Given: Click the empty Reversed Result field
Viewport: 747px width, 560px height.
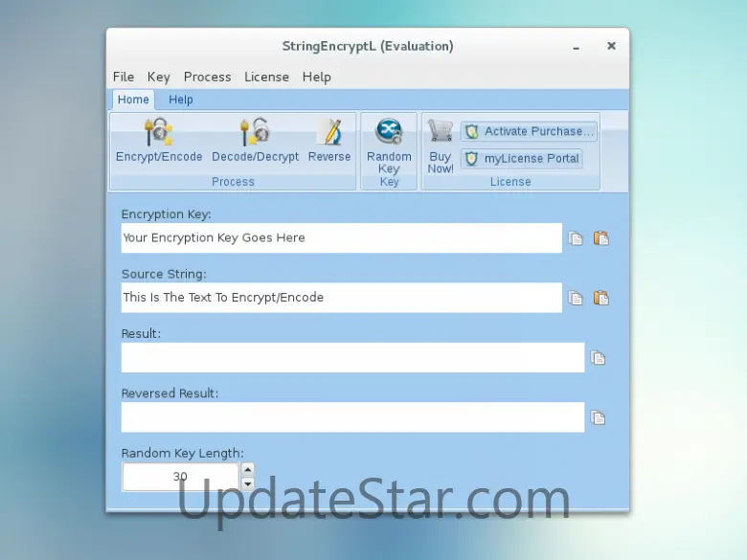Looking at the screenshot, I should point(352,417).
